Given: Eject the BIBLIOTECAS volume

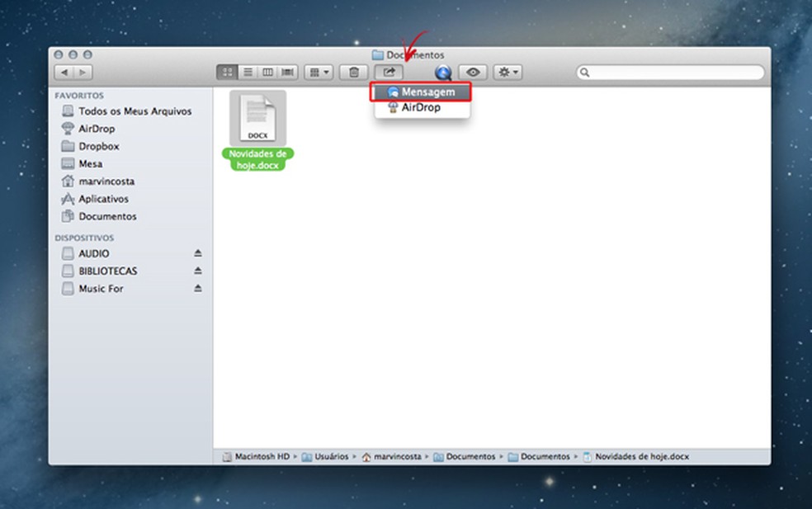Looking at the screenshot, I should [x=198, y=271].
